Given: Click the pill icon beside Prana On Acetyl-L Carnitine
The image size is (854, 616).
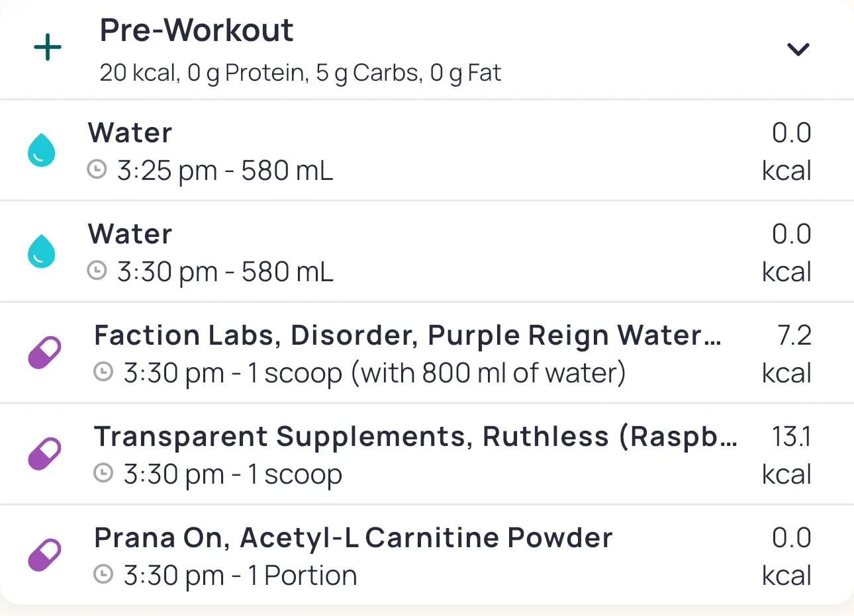Looking at the screenshot, I should click(x=44, y=555).
